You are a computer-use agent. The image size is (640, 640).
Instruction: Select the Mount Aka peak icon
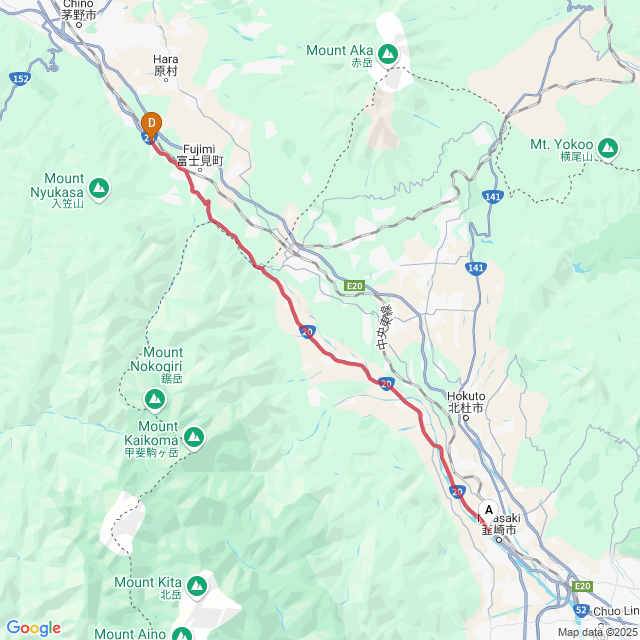tap(388, 54)
